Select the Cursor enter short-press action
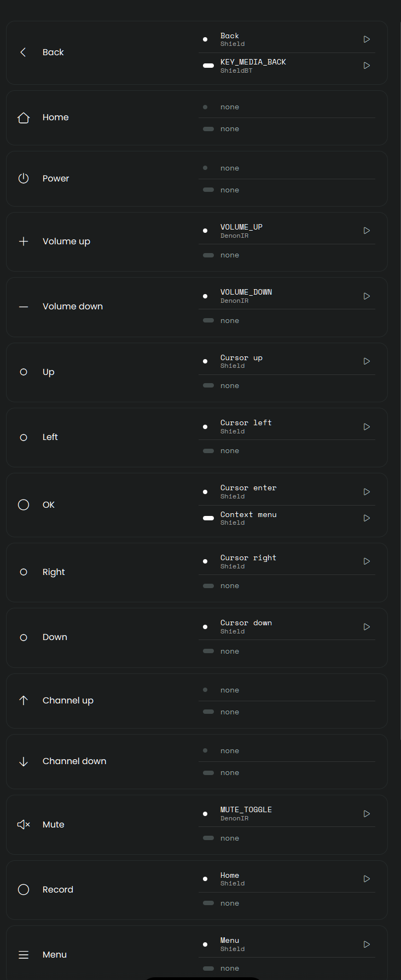The width and height of the screenshot is (401, 980). click(x=248, y=491)
